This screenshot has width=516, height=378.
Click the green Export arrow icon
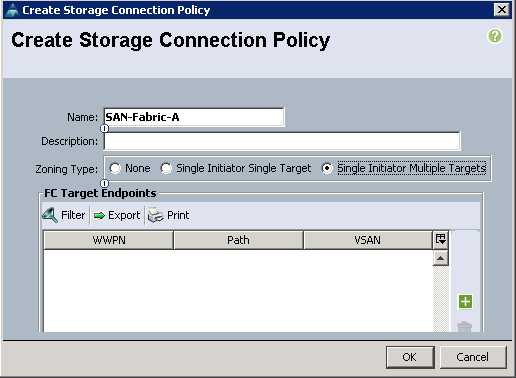[x=99, y=216]
